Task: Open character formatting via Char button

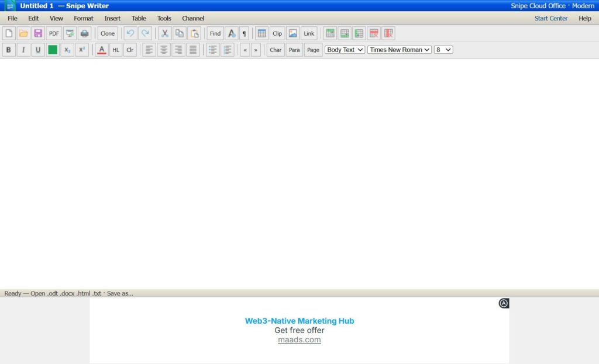Action: [x=276, y=50]
